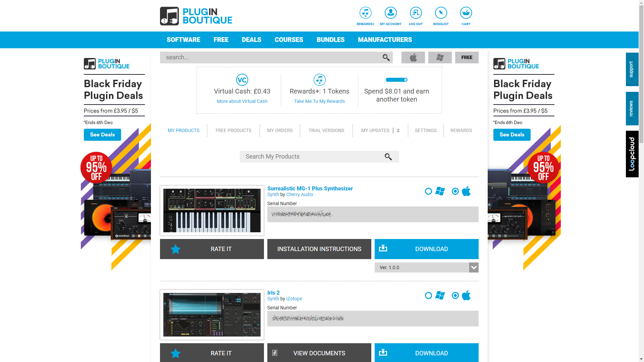Click the Iris 2 product thumbnail
This screenshot has width=644, height=362.
(212, 315)
